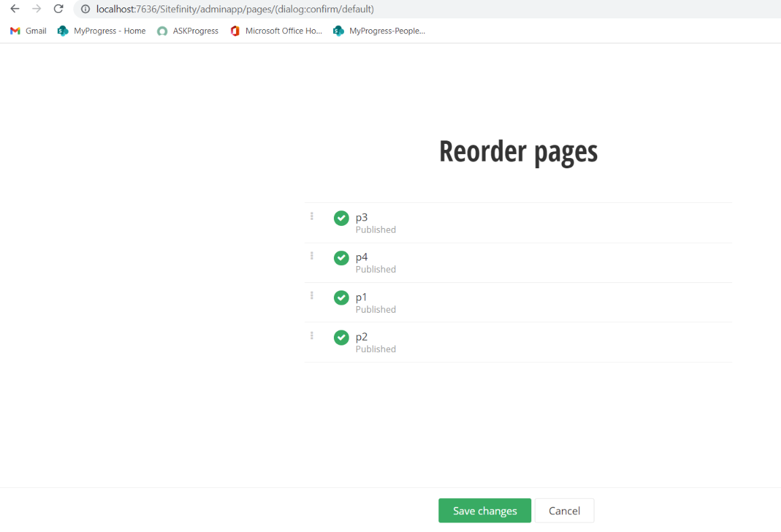The height and width of the screenshot is (532, 781).
Task: Open the ASKProgress bookmark
Action: coord(188,31)
